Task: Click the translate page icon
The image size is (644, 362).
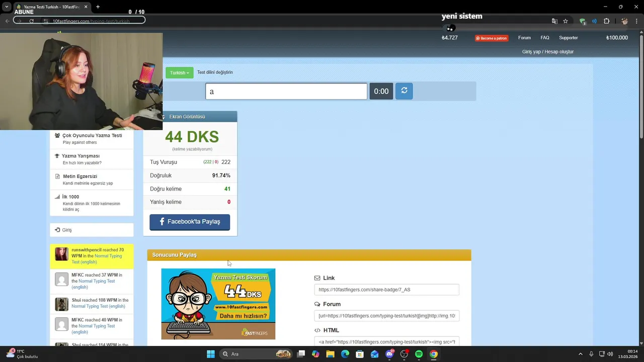Action: [554, 21]
